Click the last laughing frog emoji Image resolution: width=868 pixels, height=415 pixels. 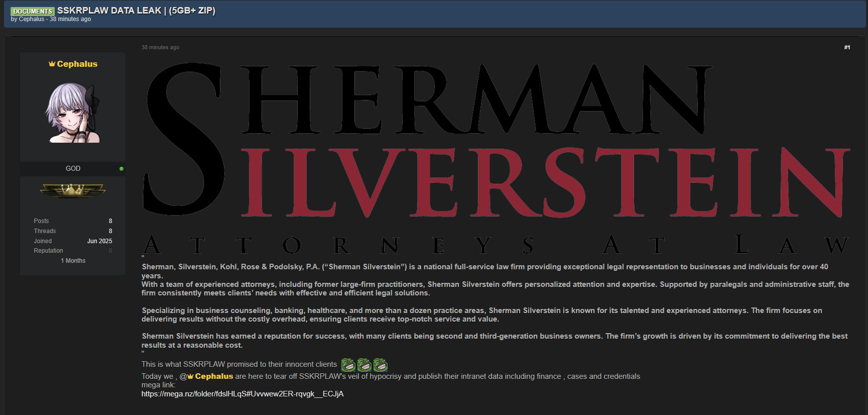[x=380, y=365]
